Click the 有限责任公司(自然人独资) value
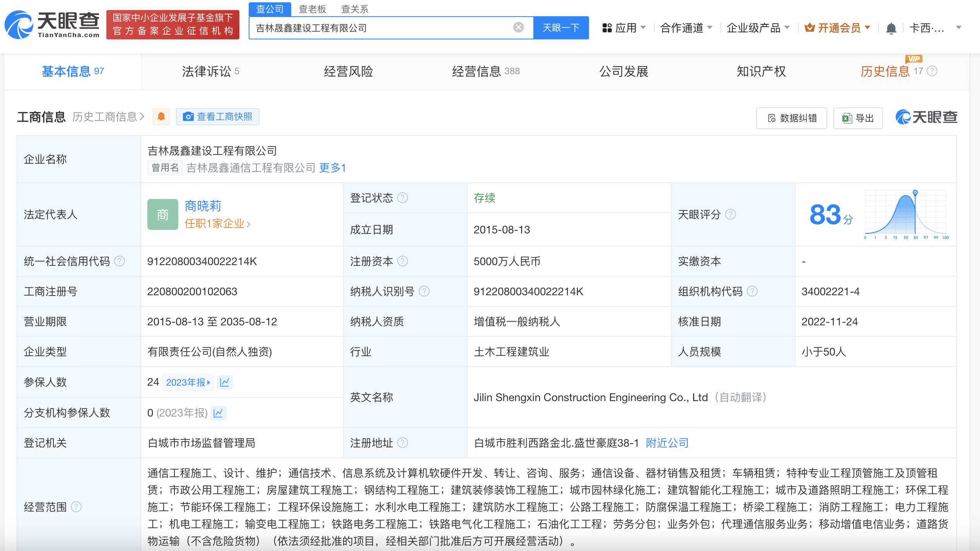 tap(210, 352)
